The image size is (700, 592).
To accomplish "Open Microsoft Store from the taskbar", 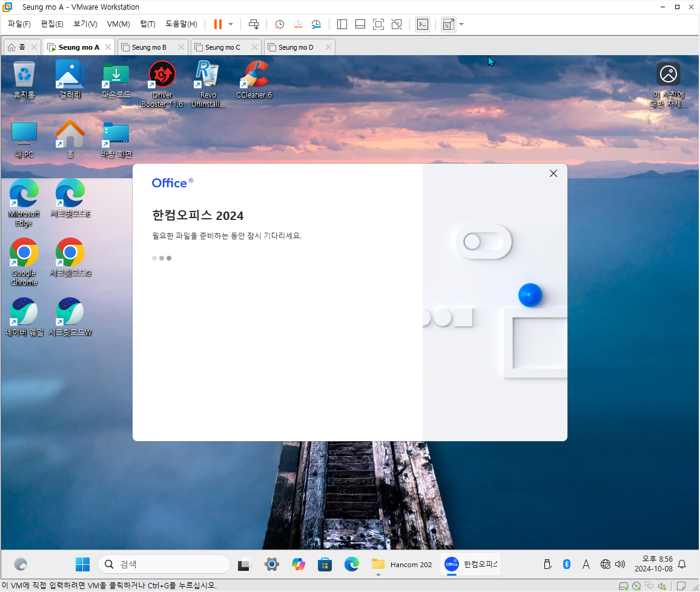I will 325,564.
